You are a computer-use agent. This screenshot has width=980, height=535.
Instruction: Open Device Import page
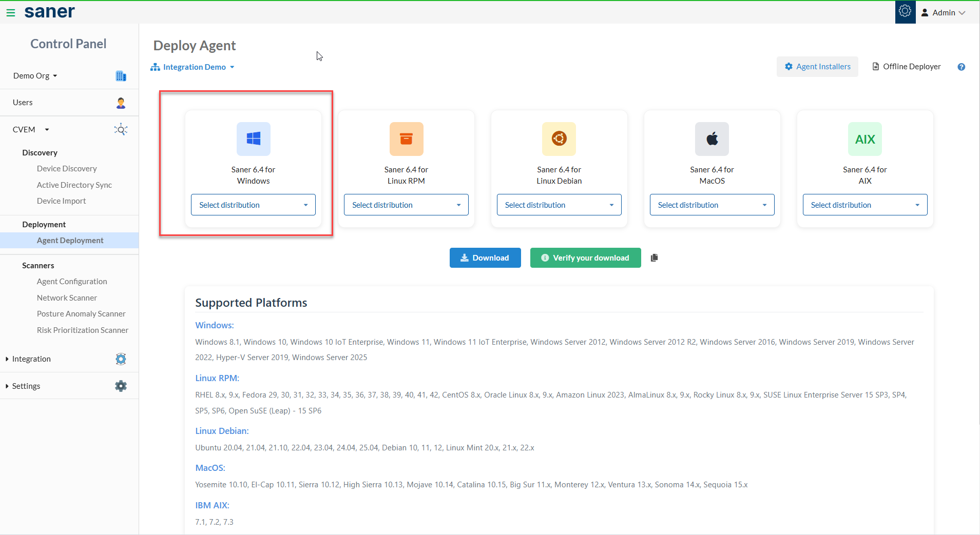62,201
